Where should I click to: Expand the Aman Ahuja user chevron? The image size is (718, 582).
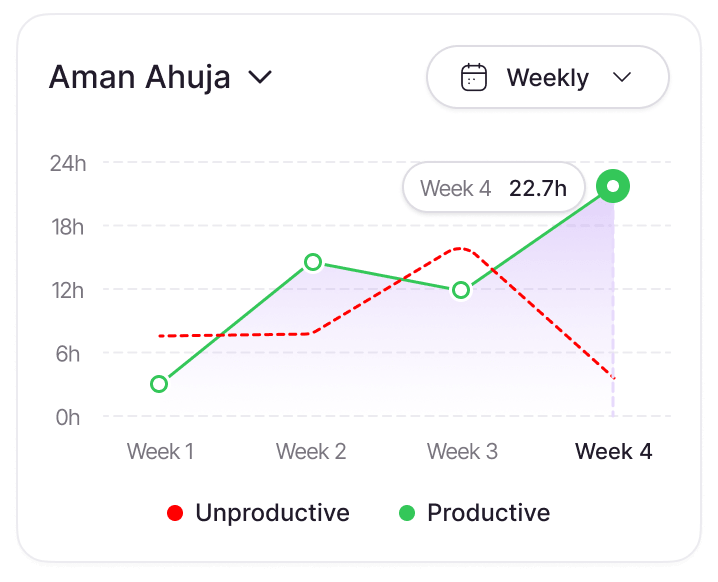(x=260, y=77)
